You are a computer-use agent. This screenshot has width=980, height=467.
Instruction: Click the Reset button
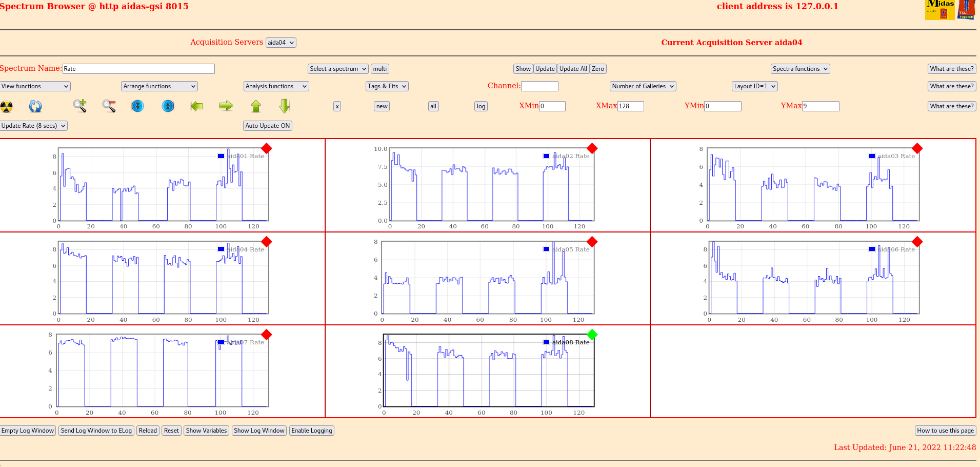click(171, 431)
